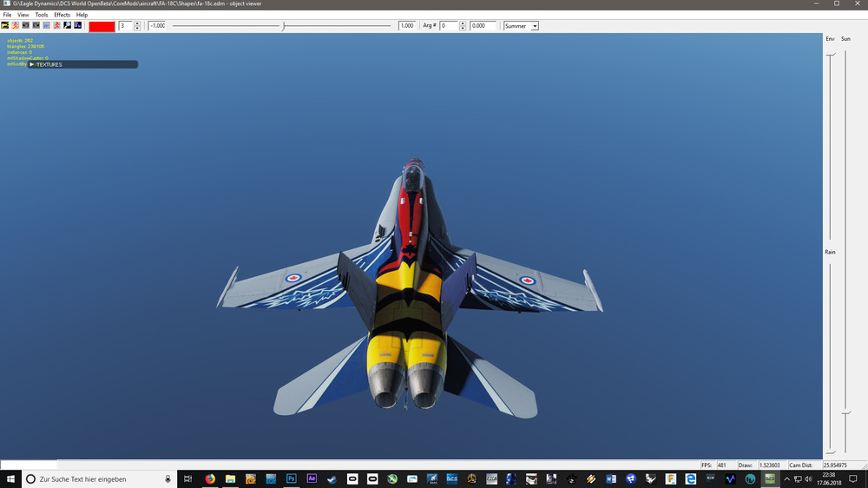Pick the red background color swatch

coord(102,26)
